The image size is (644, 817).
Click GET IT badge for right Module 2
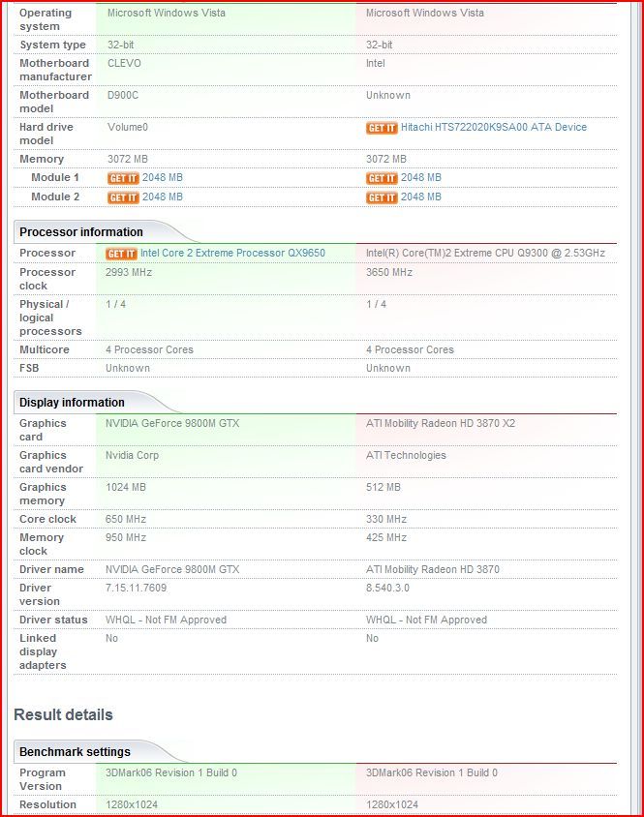(382, 197)
